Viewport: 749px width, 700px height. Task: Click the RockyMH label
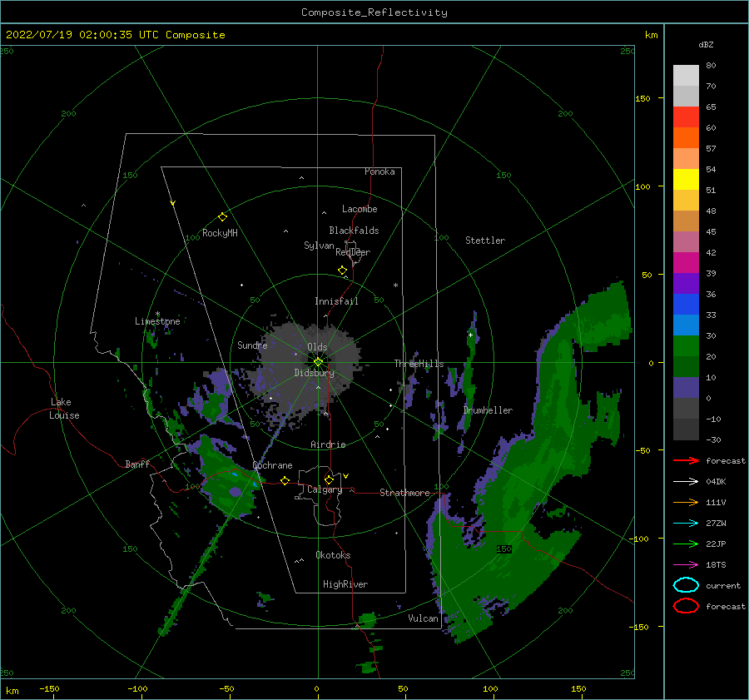coord(220,233)
